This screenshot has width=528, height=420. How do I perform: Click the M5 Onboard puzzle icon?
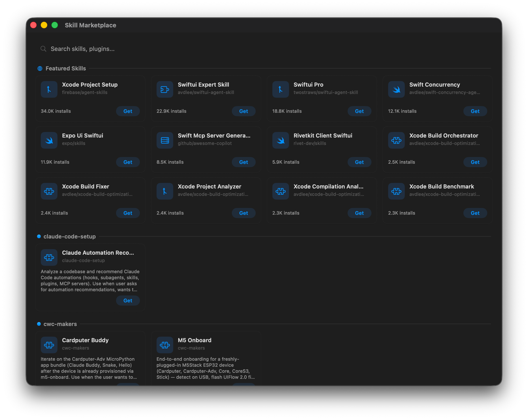point(165,345)
